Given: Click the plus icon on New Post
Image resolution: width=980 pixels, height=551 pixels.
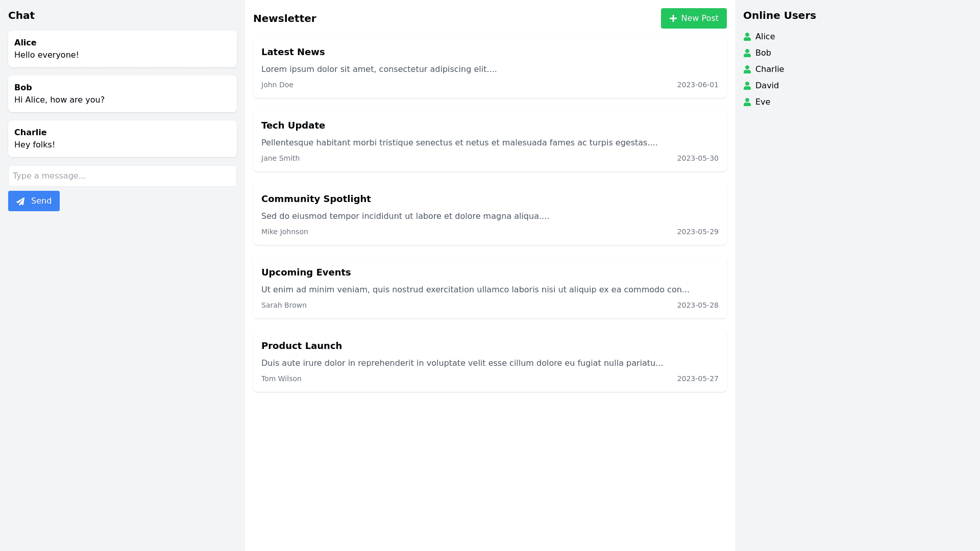Looking at the screenshot, I should (x=673, y=18).
